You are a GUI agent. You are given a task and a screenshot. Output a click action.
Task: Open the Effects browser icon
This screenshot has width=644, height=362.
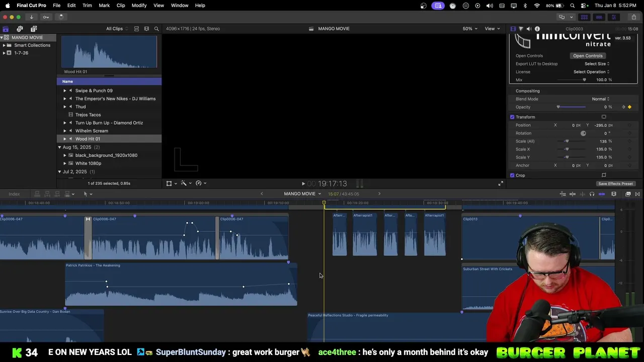point(628,194)
